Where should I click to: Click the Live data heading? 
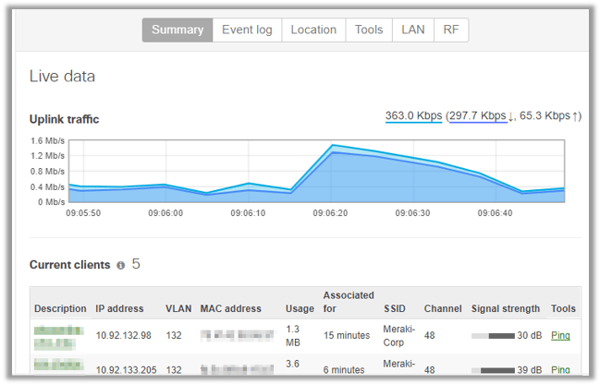pos(62,76)
